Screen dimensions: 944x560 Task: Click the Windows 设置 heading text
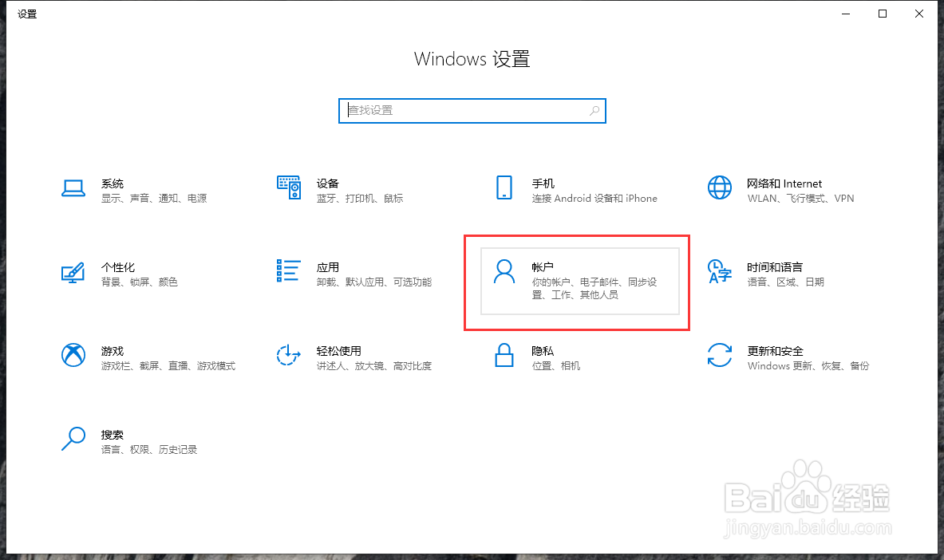[472, 59]
